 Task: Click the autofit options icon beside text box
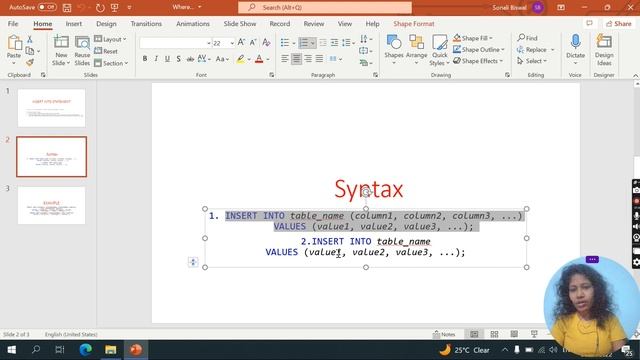tap(193, 262)
